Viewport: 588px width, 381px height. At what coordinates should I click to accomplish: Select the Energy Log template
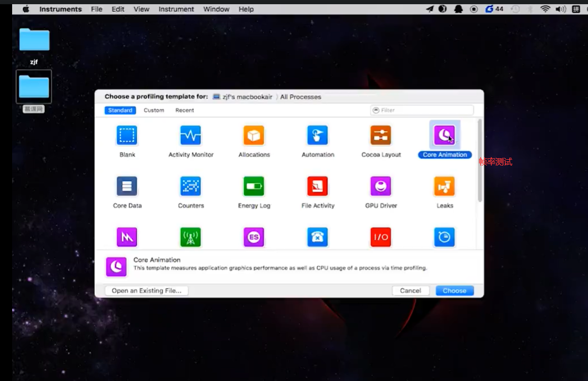click(254, 186)
